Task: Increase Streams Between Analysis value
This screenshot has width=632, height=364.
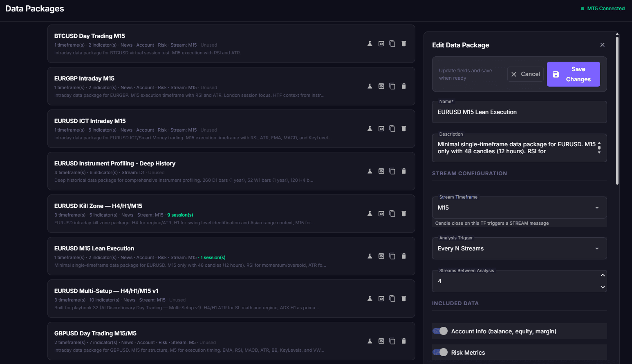Action: (603, 275)
